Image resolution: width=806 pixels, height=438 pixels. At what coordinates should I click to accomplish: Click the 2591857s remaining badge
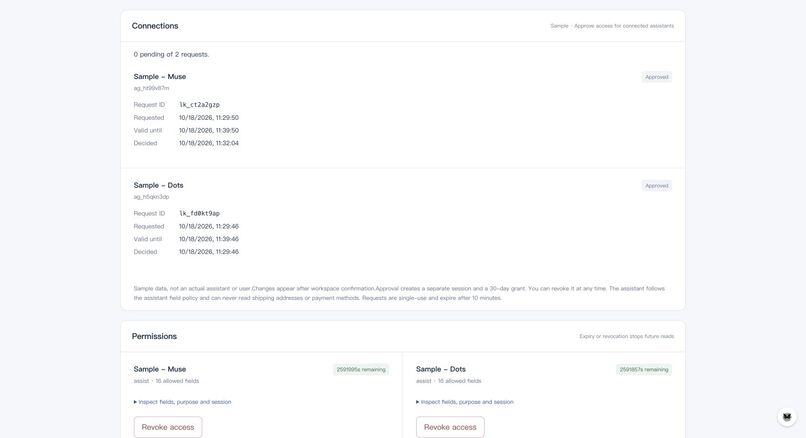click(644, 370)
